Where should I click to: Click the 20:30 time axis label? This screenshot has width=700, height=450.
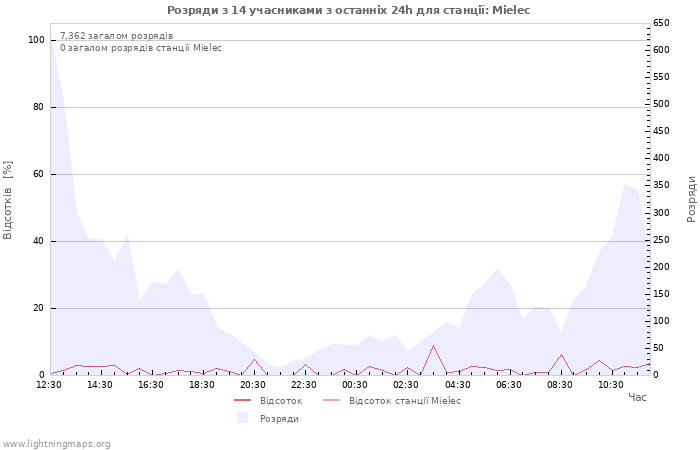pos(253,384)
